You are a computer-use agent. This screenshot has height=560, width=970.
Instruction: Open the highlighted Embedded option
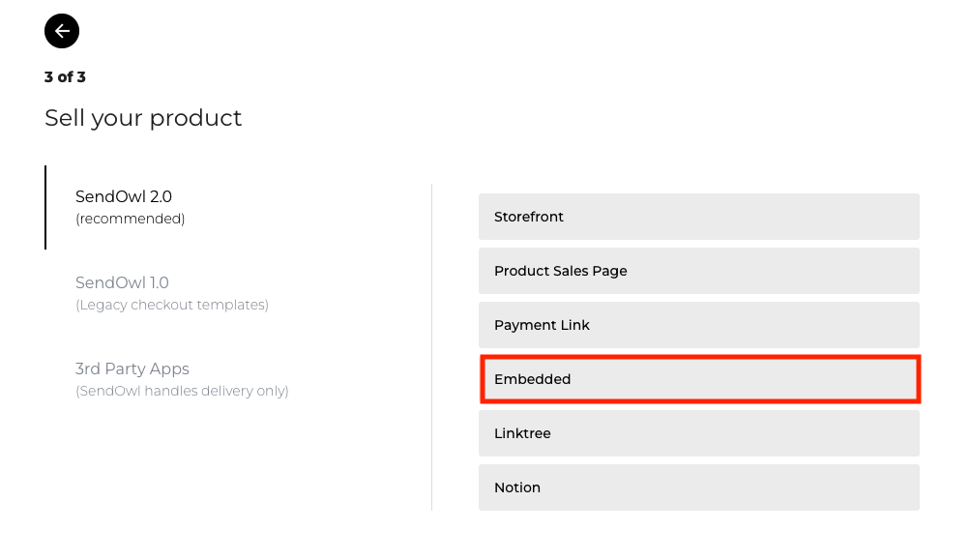coord(698,379)
